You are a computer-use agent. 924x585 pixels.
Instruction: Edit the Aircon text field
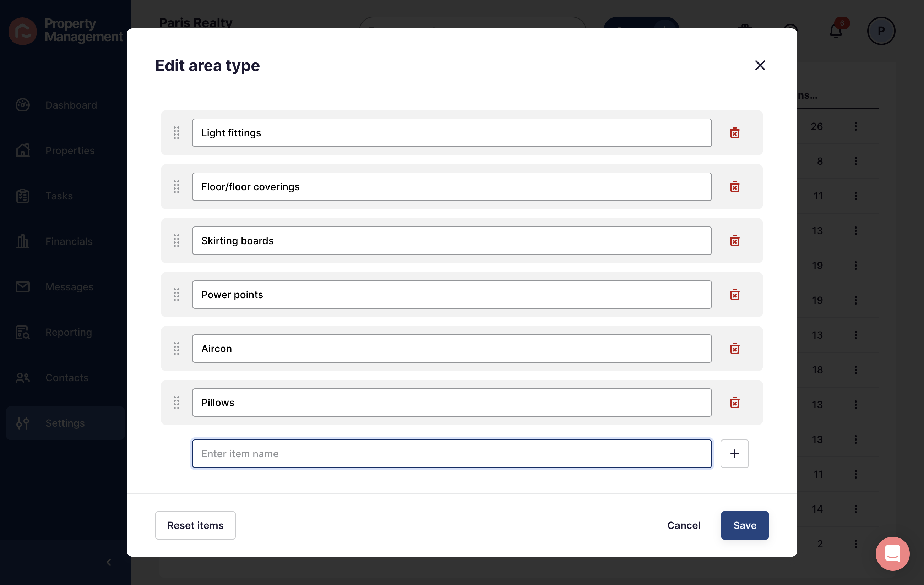452,349
